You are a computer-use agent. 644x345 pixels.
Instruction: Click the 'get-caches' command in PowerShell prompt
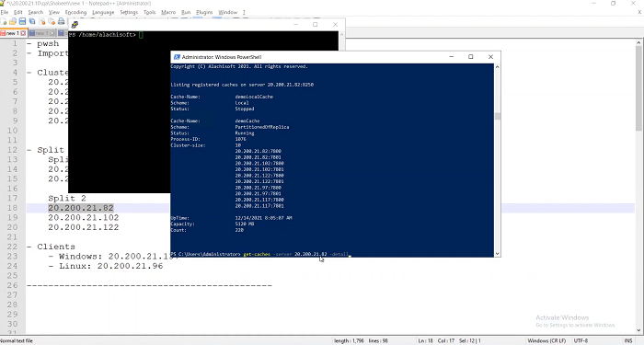(257, 254)
